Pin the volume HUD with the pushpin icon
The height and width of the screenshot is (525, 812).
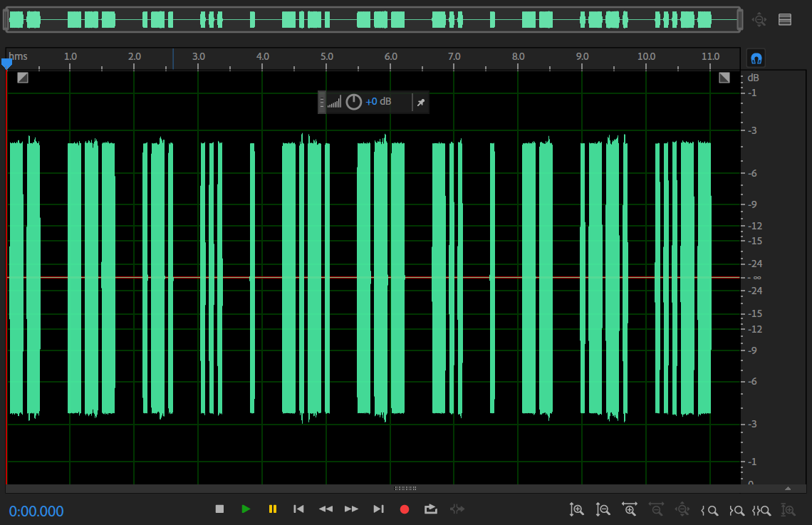click(421, 103)
